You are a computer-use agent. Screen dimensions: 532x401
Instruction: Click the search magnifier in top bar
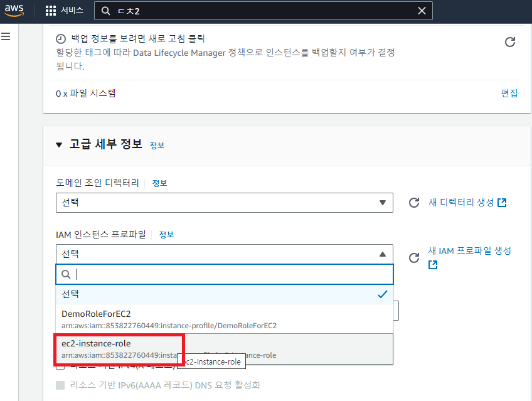click(x=106, y=11)
